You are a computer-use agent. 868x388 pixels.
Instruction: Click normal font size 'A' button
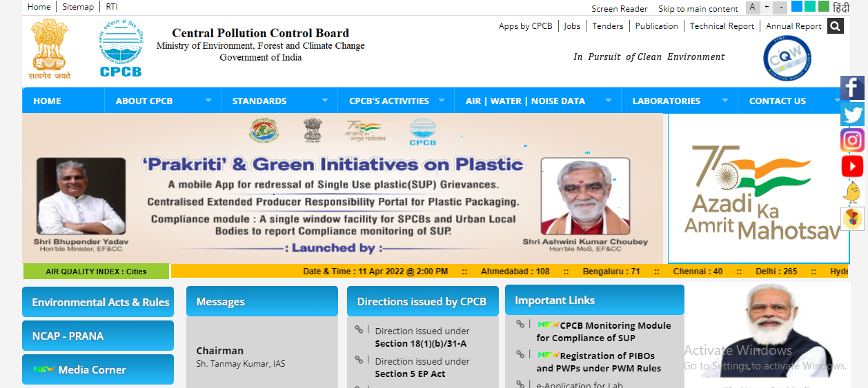click(752, 8)
